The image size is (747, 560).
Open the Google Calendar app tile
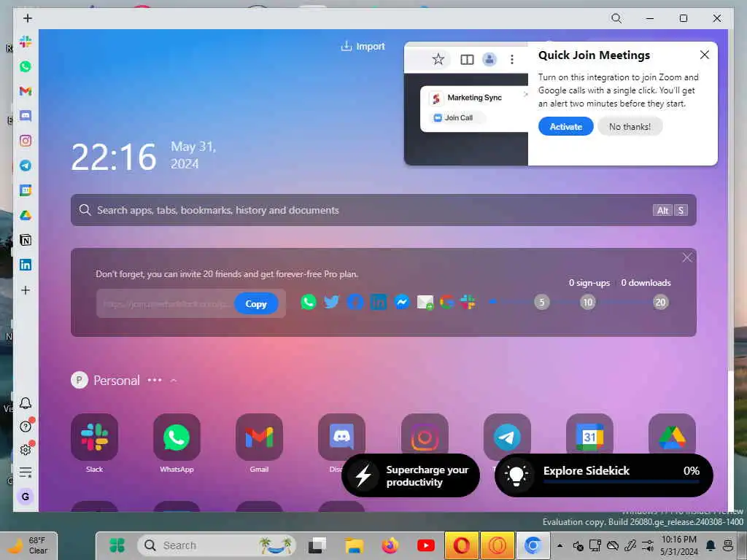589,433
